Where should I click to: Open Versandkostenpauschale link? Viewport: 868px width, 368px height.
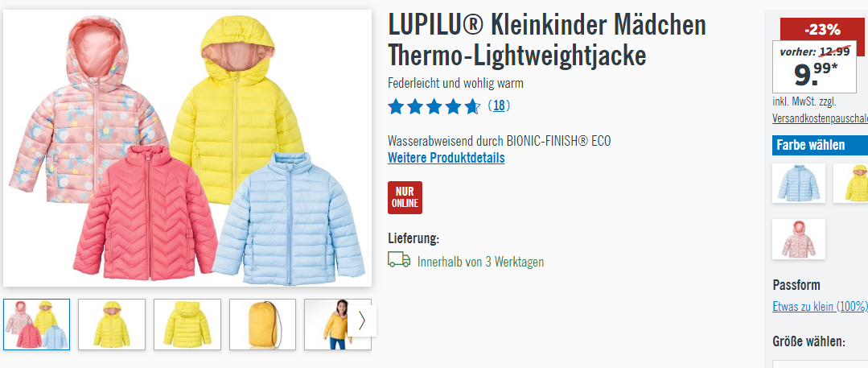coord(820,118)
